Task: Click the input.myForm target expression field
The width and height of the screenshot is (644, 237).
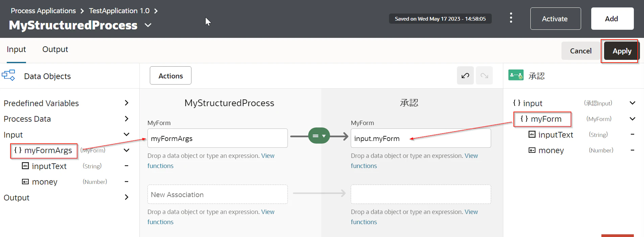Action: (421, 138)
